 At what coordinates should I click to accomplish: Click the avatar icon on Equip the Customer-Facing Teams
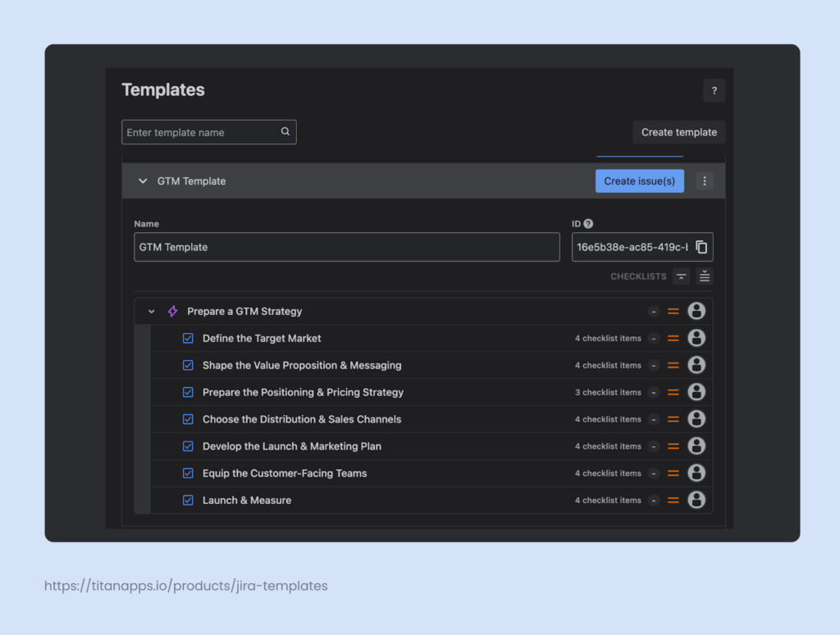(x=696, y=473)
